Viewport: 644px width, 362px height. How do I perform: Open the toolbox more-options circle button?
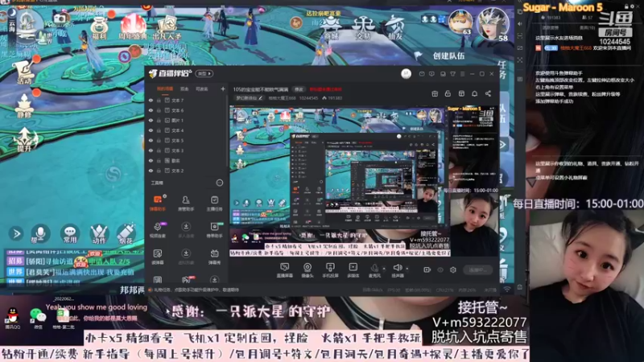[x=220, y=183]
